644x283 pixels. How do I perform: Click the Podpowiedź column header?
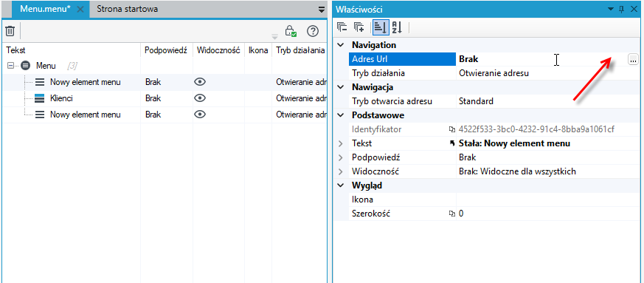point(166,50)
